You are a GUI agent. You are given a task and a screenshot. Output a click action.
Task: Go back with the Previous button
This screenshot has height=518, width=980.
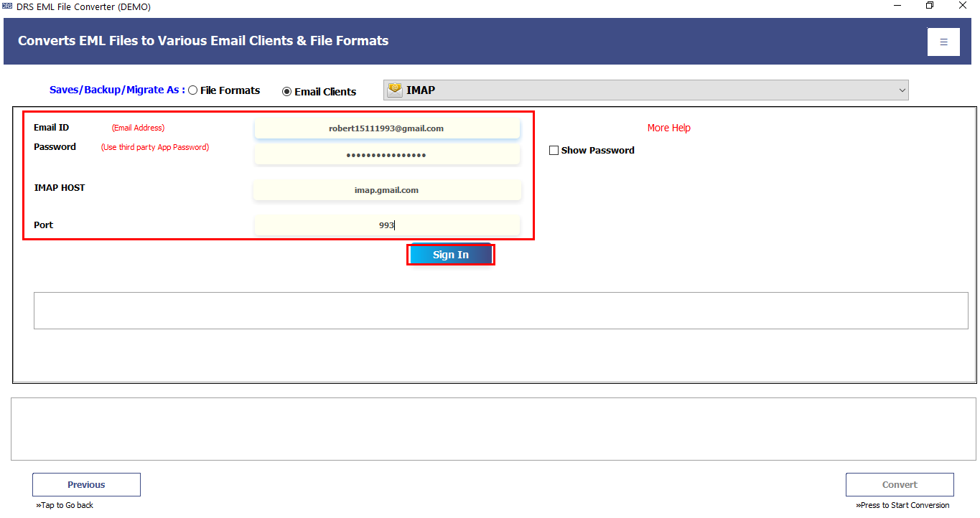(x=86, y=485)
